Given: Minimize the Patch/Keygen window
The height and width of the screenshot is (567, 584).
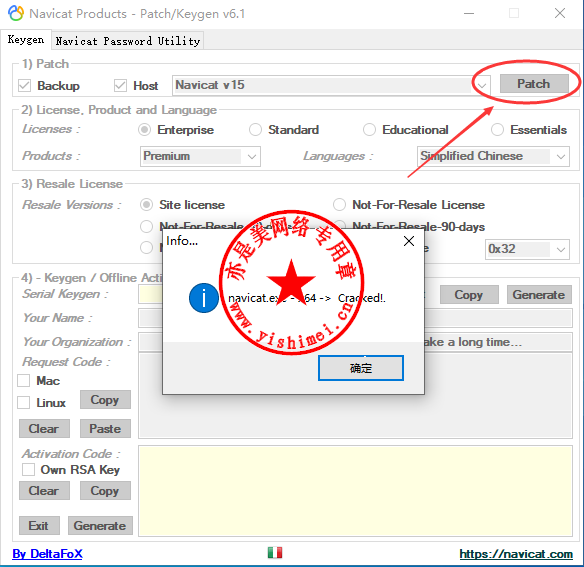Looking at the screenshot, I should pyautogui.click(x=469, y=13).
